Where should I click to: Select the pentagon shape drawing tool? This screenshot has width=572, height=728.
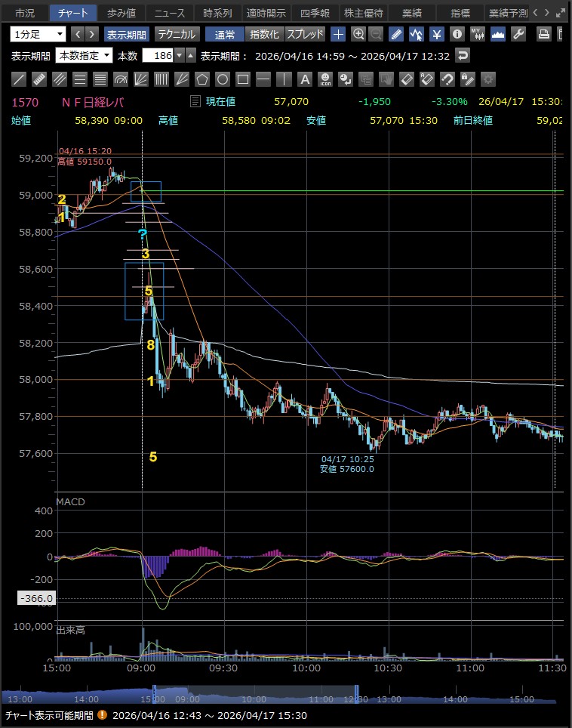202,79
